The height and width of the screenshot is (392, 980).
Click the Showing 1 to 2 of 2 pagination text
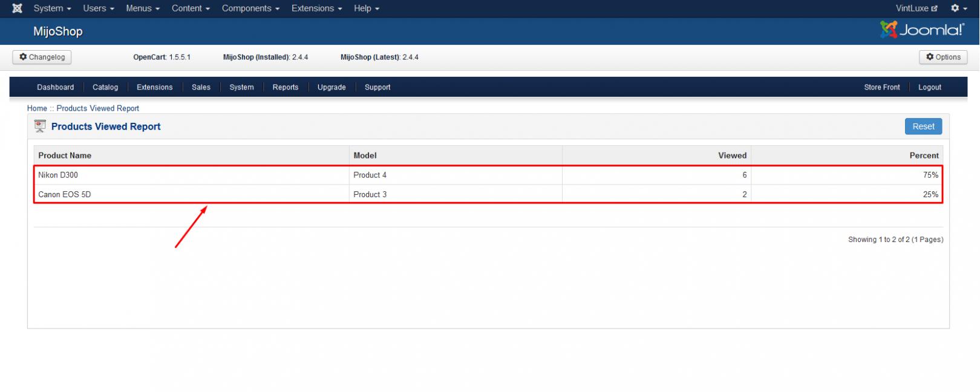895,240
